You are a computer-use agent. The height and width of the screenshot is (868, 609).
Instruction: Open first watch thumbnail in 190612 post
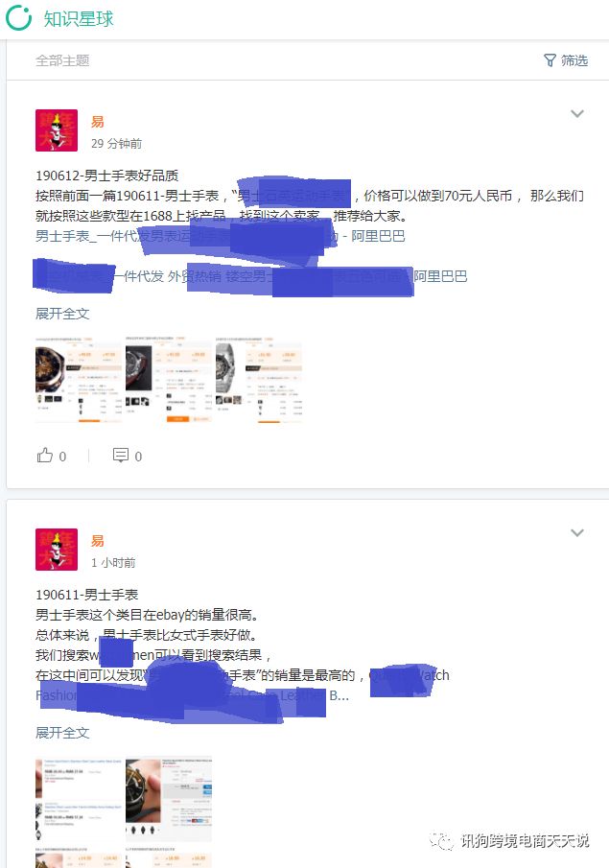(79, 380)
